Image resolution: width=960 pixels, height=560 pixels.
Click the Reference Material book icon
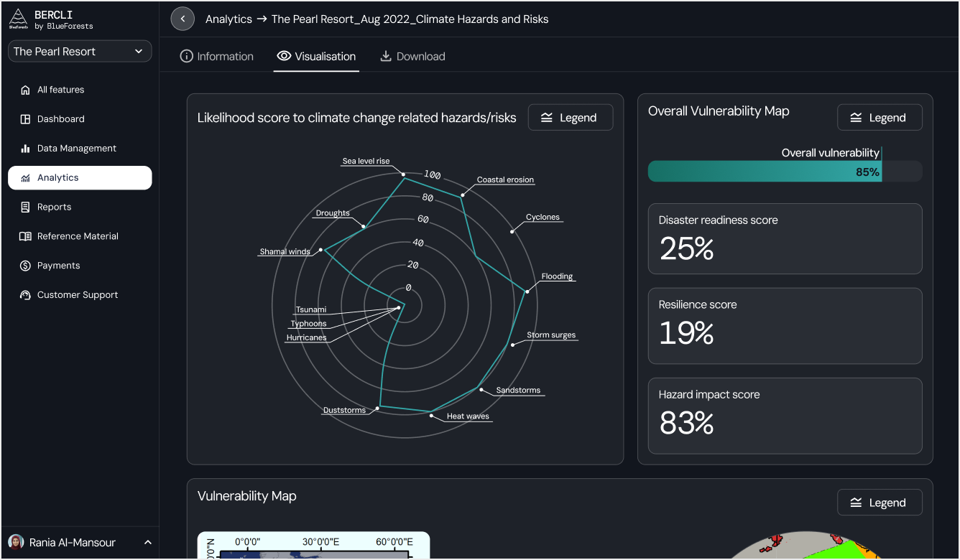25,236
